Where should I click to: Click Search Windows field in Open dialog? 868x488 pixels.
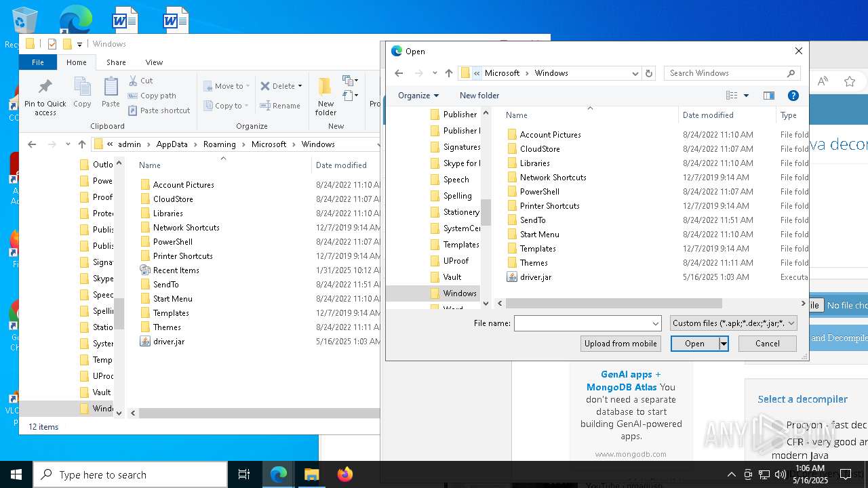pos(725,73)
